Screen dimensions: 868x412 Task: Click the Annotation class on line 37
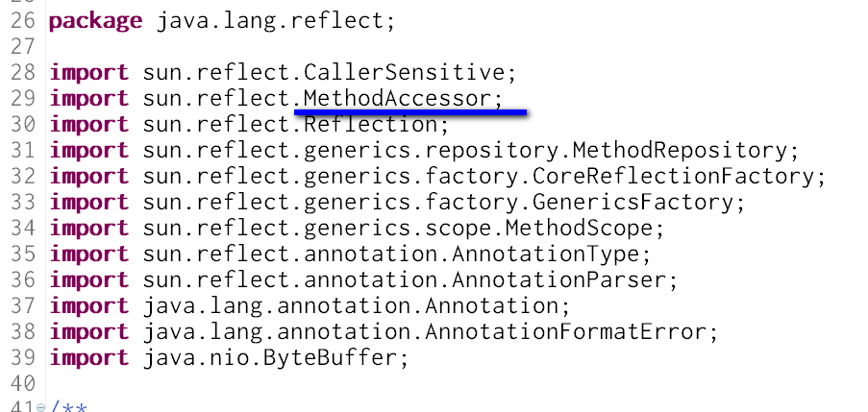[491, 306]
